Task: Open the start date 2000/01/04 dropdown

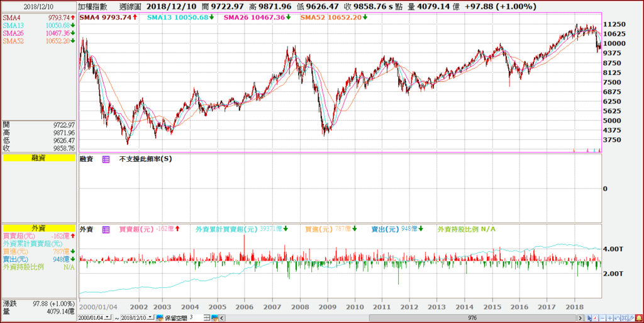Action: pyautogui.click(x=108, y=318)
